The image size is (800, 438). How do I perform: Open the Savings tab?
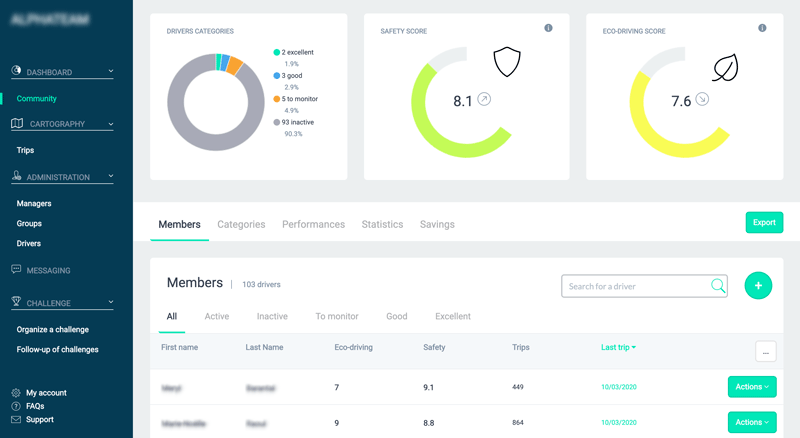click(x=437, y=225)
